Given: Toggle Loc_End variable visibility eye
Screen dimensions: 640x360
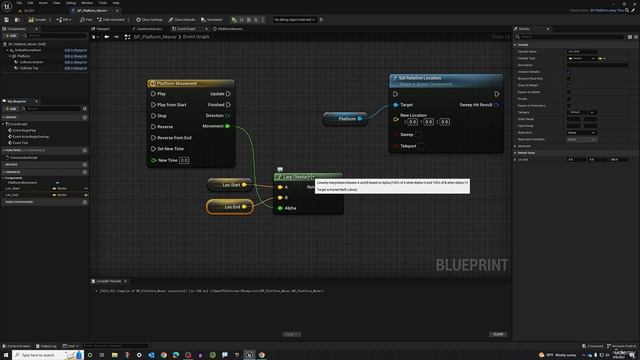Looking at the screenshot, I should pos(86,195).
